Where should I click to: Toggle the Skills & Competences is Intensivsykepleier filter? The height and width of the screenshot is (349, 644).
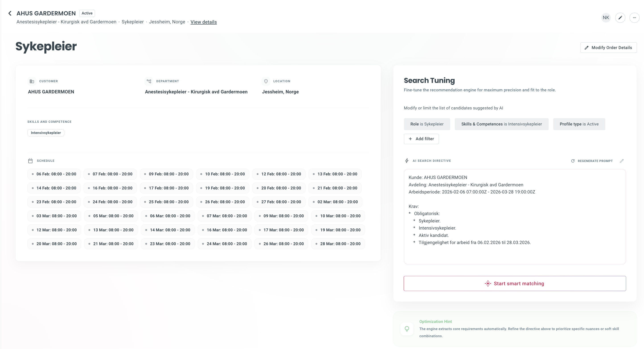[502, 124]
